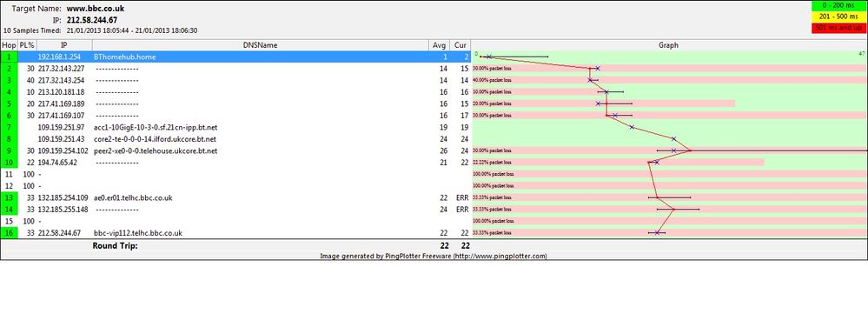Click acc1-10GigE-10-3-0.sf.21cn-ipp.bt.net DNS name
Viewport: 868px width, 334px height.
click(156, 127)
